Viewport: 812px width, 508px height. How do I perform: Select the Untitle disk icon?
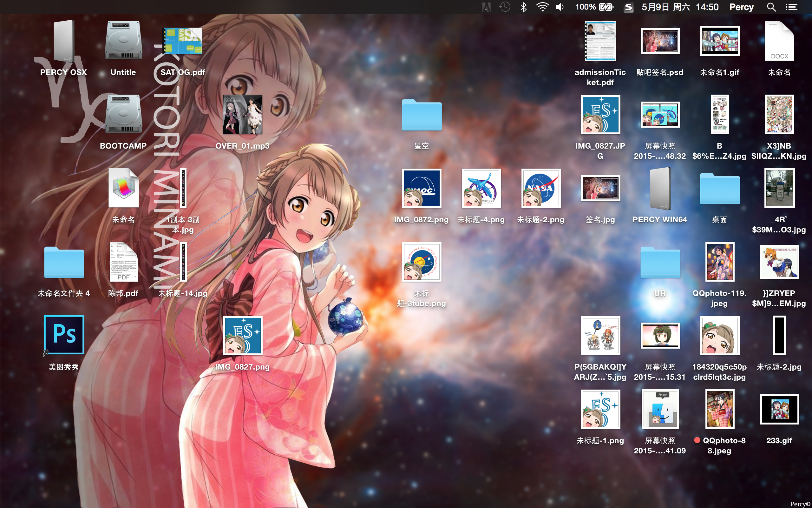(123, 40)
